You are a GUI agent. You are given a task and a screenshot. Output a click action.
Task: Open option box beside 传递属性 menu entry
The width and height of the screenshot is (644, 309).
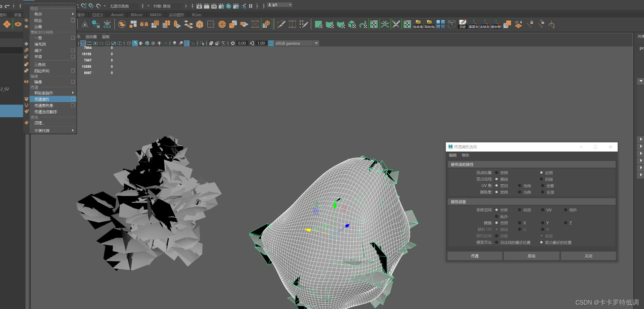tap(73, 99)
